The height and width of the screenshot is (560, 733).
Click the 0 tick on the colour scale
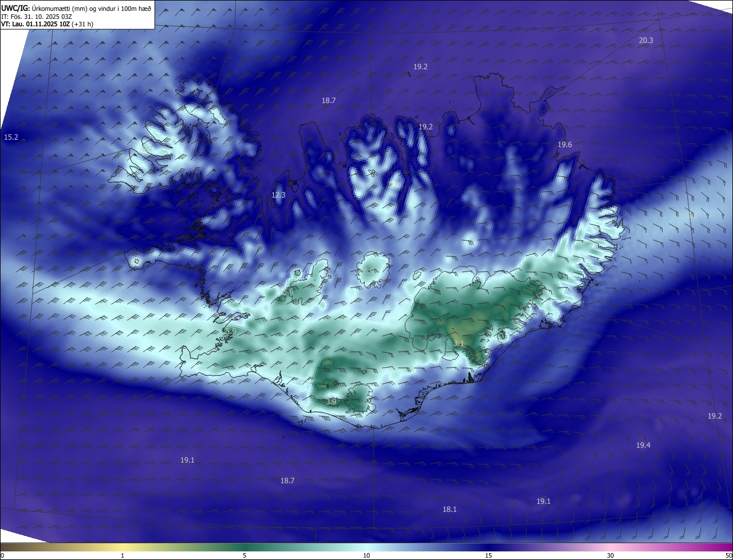[x=2, y=555]
